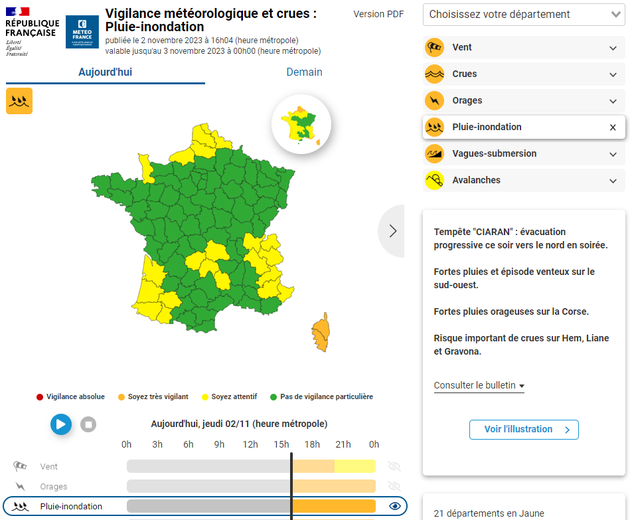Viewport: 630px width, 520px height.
Task: Click the right arrow beside the map
Action: (392, 231)
